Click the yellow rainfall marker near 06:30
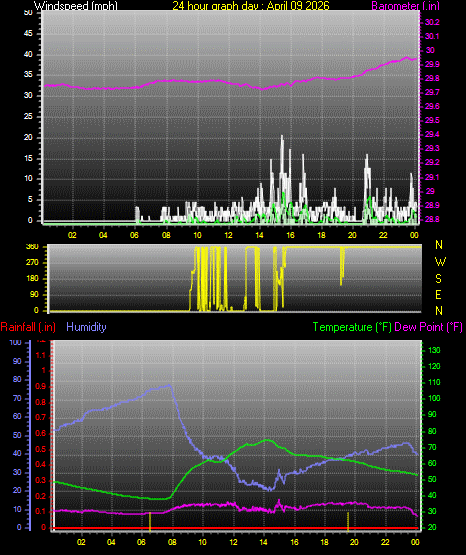This screenshot has width=466, height=555. pyautogui.click(x=150, y=521)
